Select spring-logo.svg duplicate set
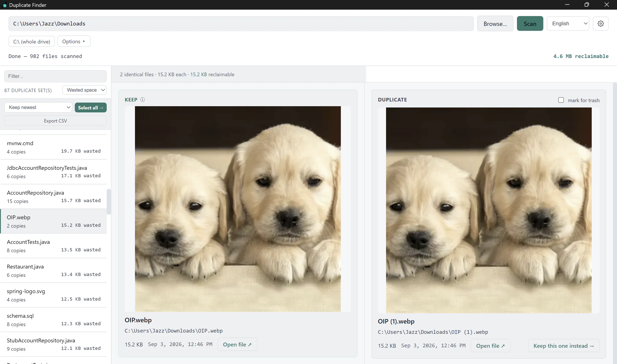Viewport: 617px width, 364px height. point(54,295)
